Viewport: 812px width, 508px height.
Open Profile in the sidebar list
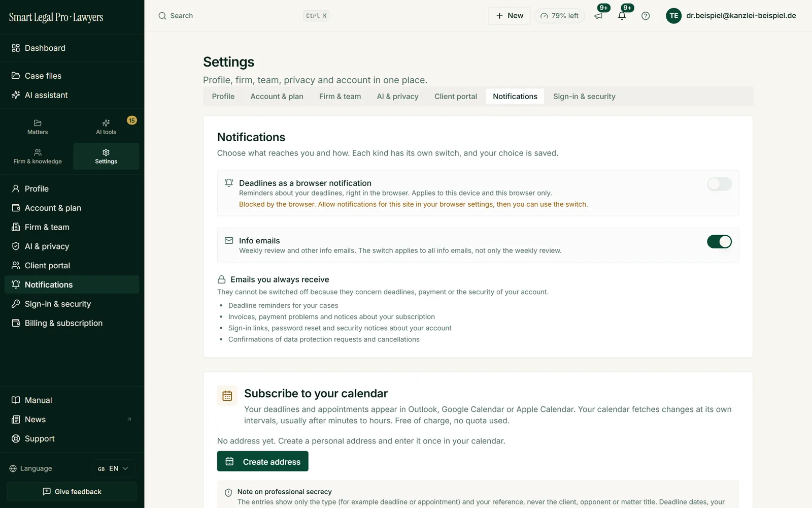click(72, 188)
